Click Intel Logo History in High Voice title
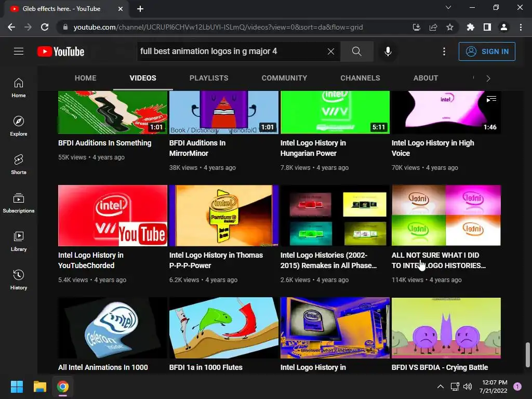The height and width of the screenshot is (399, 532). [433, 148]
